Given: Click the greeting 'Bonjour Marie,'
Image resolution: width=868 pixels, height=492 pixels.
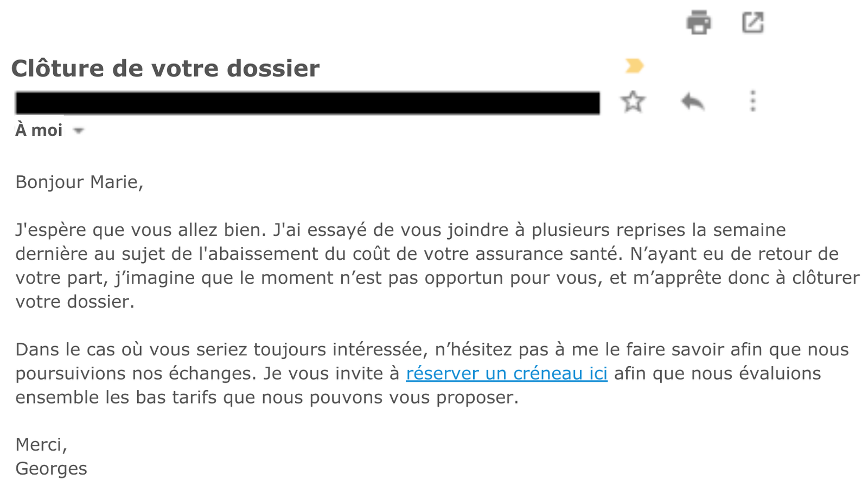Looking at the screenshot, I should pyautogui.click(x=79, y=182).
